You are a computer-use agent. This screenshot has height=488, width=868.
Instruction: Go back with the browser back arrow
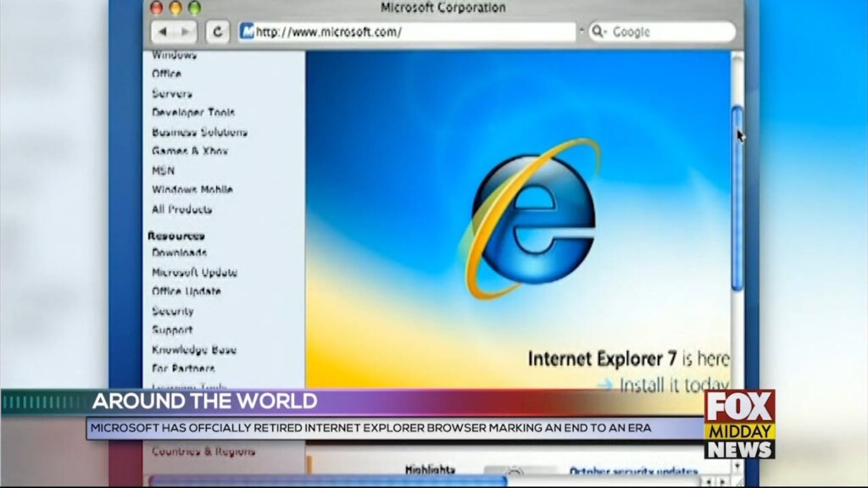click(163, 32)
